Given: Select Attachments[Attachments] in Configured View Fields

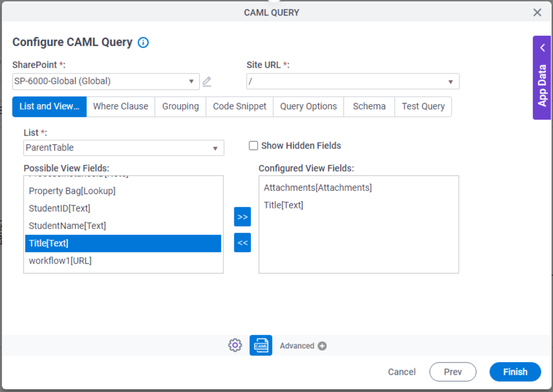Looking at the screenshot, I should (318, 188).
